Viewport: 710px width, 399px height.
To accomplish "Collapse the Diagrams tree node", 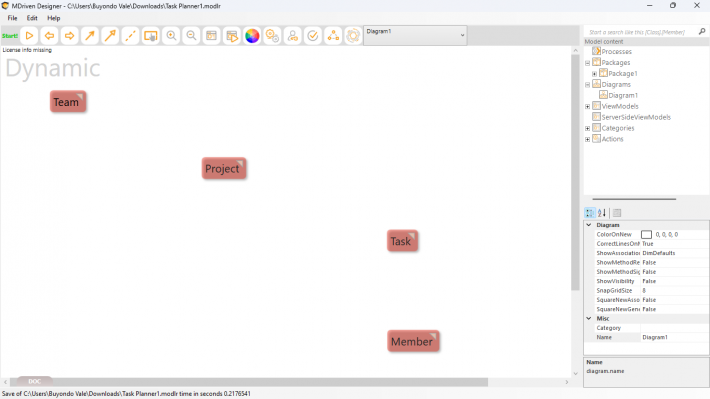I will [x=588, y=85].
